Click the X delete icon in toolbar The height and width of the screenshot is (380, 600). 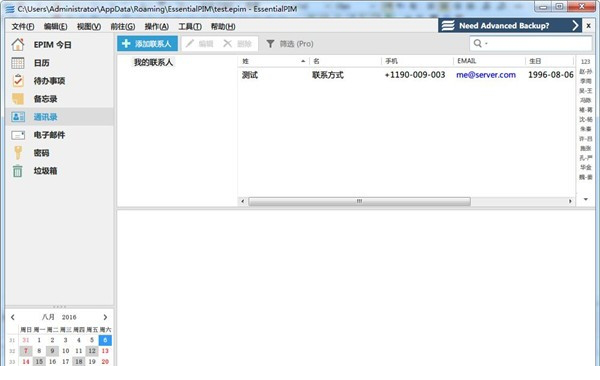[227, 43]
